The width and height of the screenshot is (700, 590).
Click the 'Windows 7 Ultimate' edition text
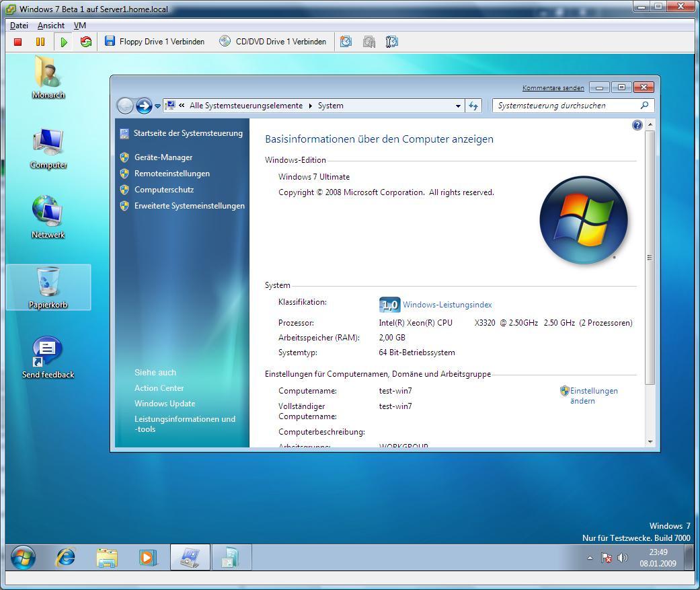click(314, 177)
